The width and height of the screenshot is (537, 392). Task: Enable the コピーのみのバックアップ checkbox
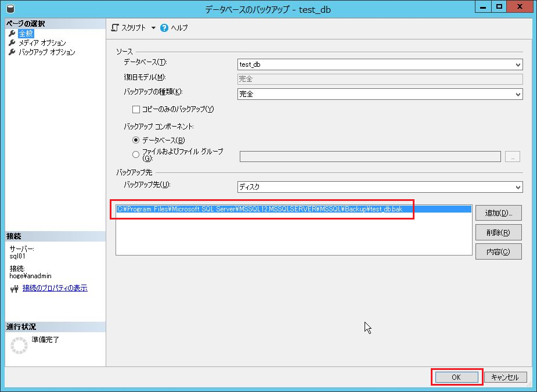136,109
